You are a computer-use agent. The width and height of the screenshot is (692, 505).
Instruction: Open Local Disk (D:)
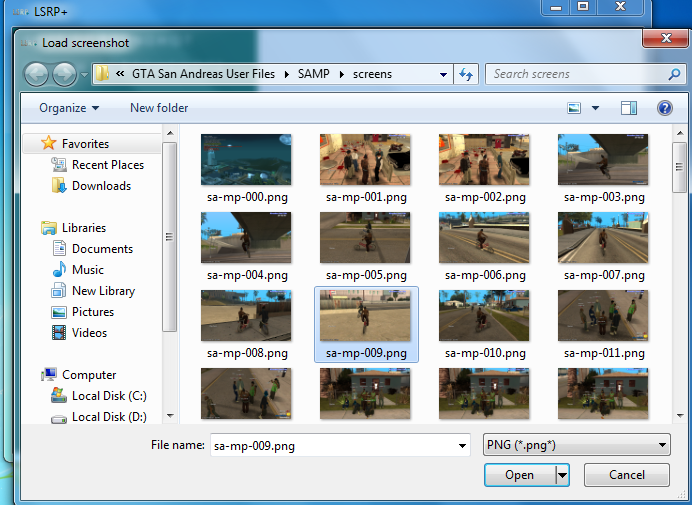[109, 417]
